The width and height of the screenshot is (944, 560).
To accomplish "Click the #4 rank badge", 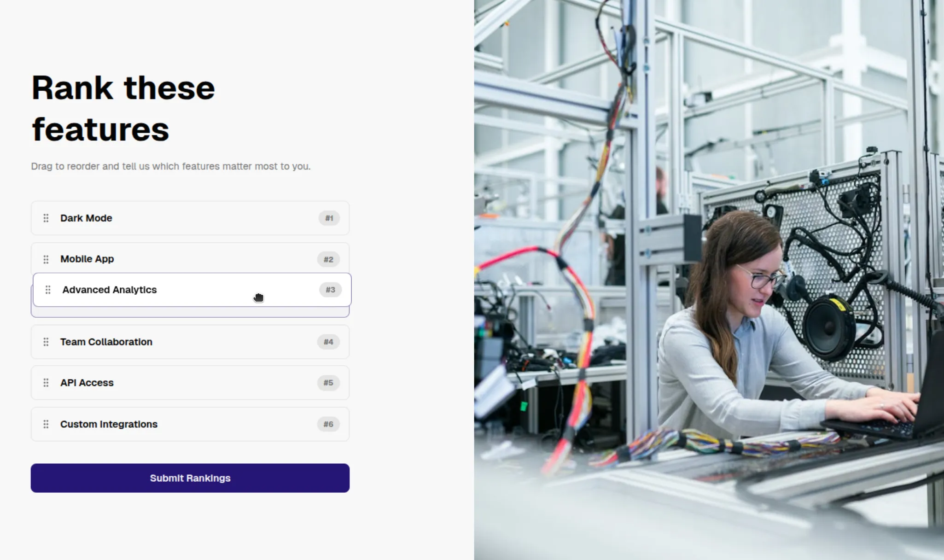I will (x=328, y=342).
